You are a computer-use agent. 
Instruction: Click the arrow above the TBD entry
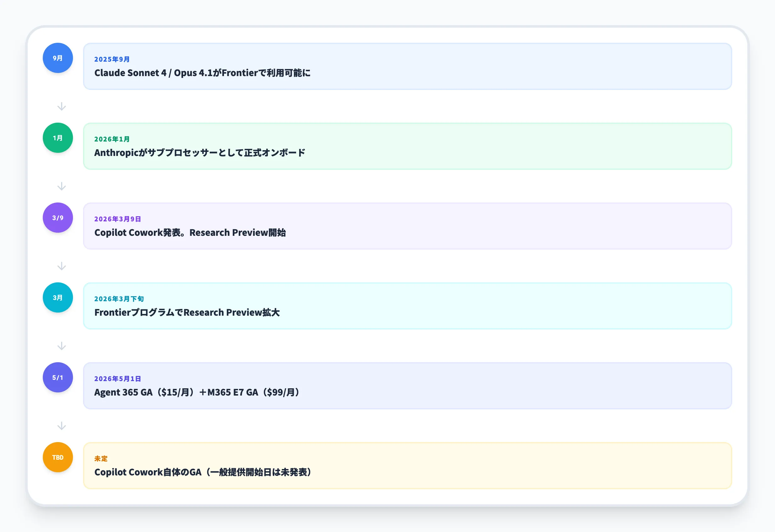[x=62, y=425]
